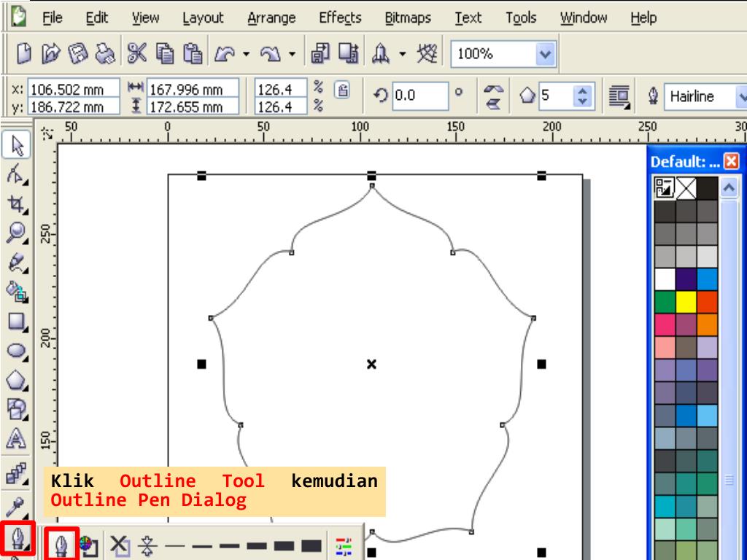Viewport: 747px width, 560px height.
Task: Select the Polygon tool
Action: click(17, 381)
